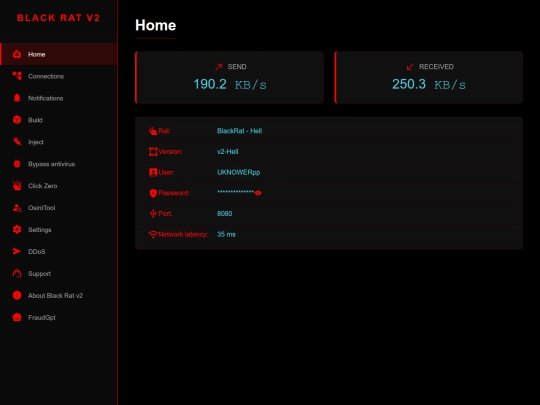Toggle password visibility with the eye icon

pos(258,193)
